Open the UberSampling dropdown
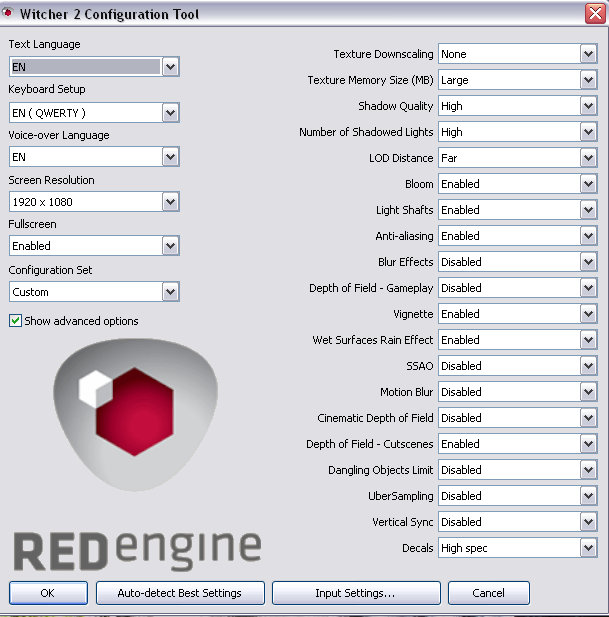 click(x=518, y=495)
